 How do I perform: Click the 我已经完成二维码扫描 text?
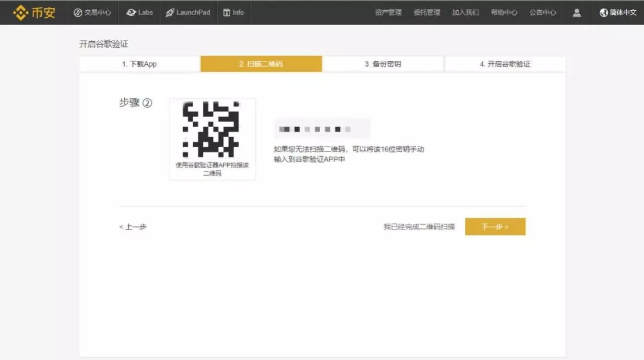419,226
